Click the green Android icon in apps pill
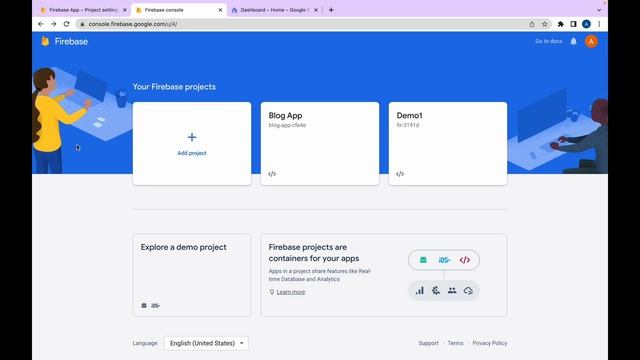This screenshot has width=640, height=360. pyautogui.click(x=423, y=260)
